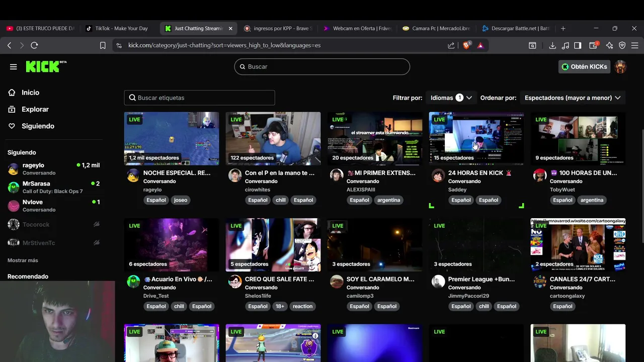Open MrSarasa in following sidebar
The image size is (644, 362).
coord(53,187)
